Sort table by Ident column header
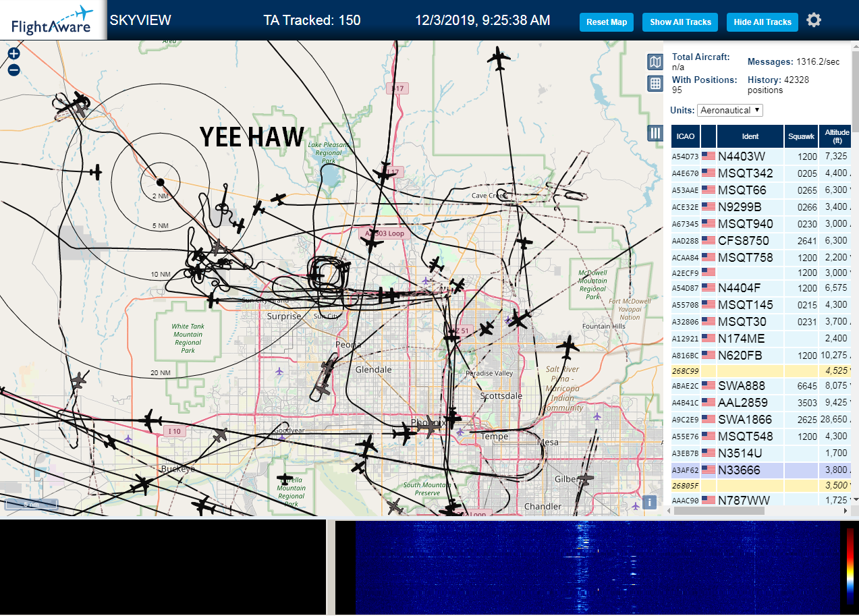The width and height of the screenshot is (859, 616). tap(750, 136)
